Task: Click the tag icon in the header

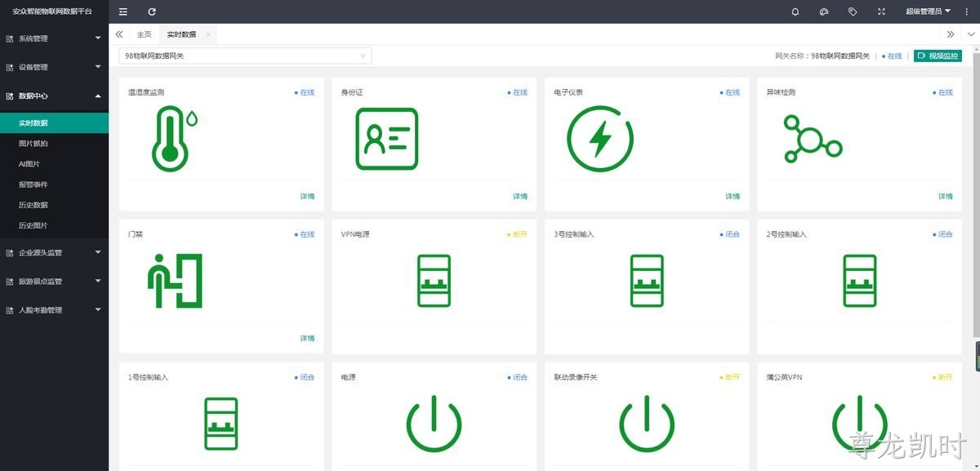Action: 853,11
